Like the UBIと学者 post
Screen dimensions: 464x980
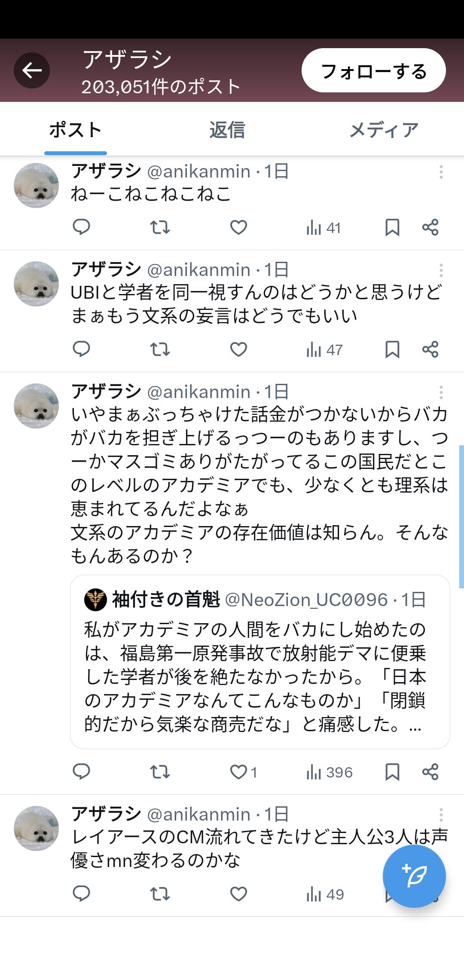coord(238,349)
